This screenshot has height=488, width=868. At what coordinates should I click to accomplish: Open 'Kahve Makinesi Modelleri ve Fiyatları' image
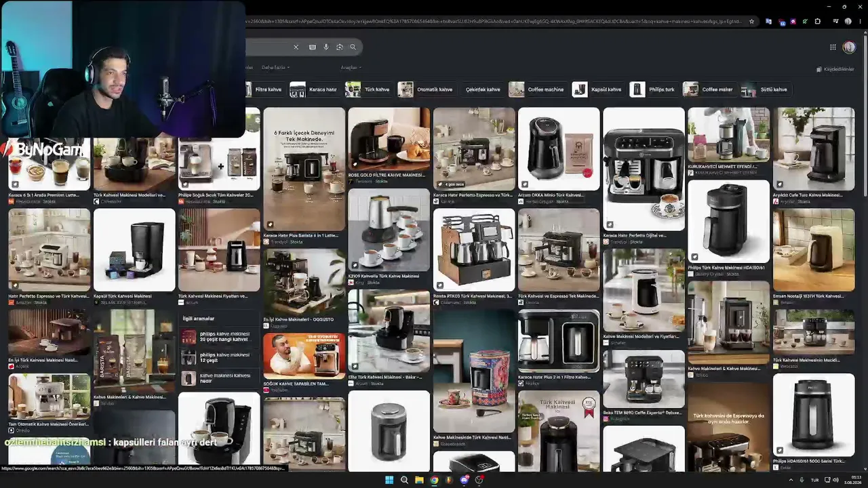pos(644,290)
